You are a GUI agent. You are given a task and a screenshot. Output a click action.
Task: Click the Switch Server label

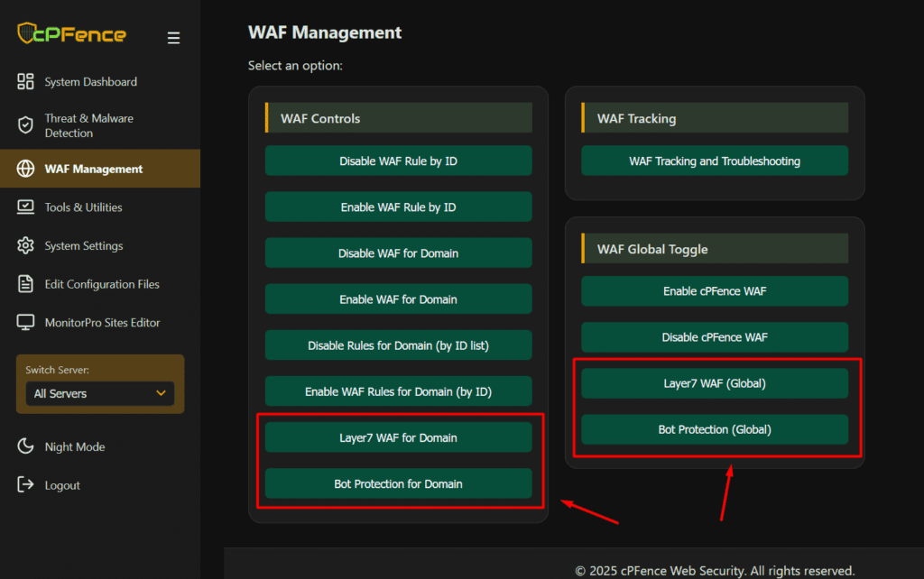pos(57,370)
